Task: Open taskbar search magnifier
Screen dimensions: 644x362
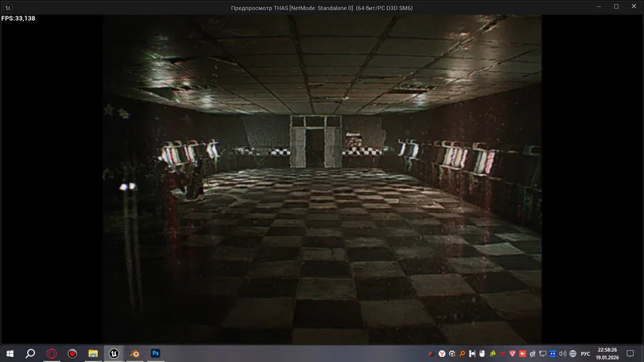Action: point(30,353)
